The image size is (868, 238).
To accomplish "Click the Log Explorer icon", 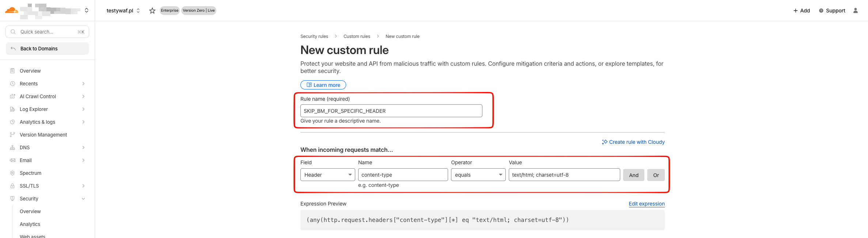I will pyautogui.click(x=12, y=109).
